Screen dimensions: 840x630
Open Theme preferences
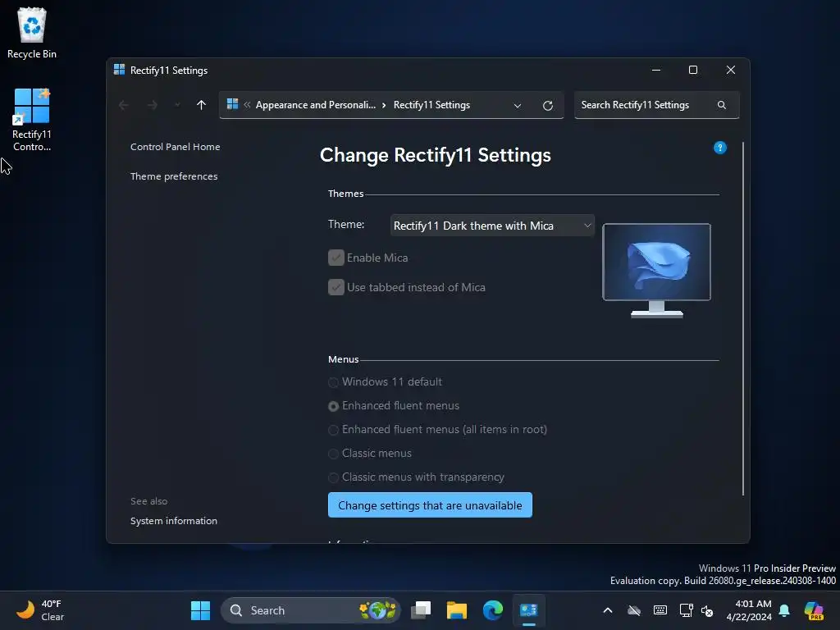174,176
